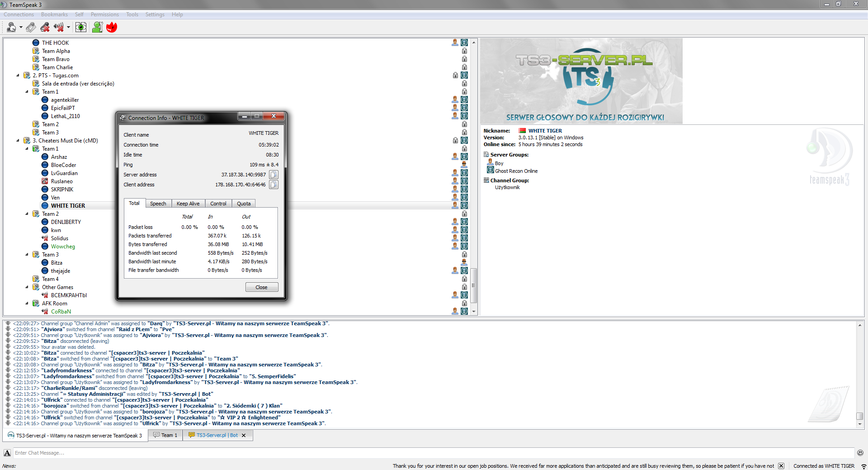Select user Arshaz in the tree
This screenshot has width=868, height=470.
[59, 157]
